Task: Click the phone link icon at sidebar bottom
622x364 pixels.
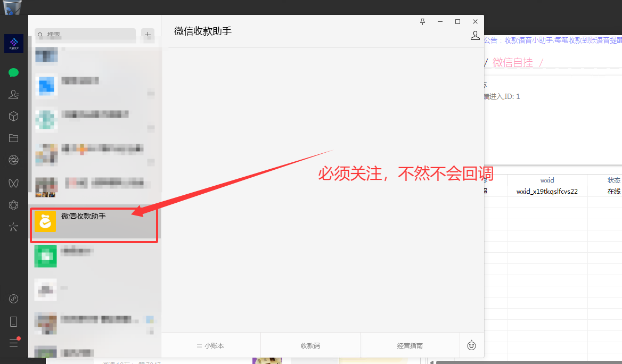Action: point(13,299)
